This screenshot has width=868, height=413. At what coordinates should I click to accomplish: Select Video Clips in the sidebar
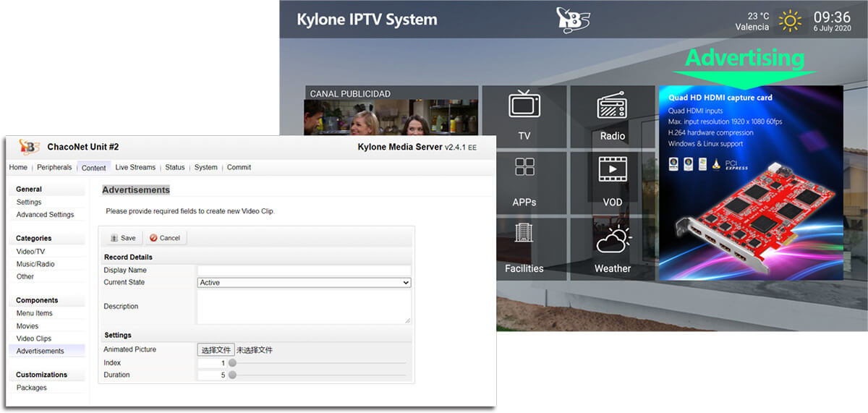coord(34,339)
